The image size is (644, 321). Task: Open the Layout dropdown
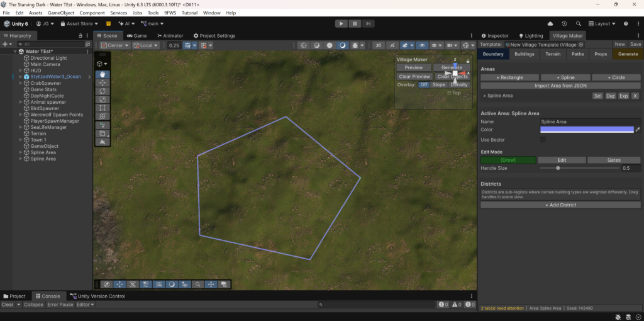(602, 23)
